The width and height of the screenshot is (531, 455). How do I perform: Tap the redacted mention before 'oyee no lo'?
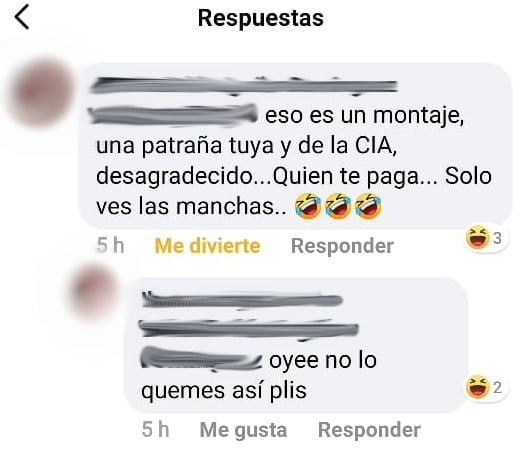[201, 360]
